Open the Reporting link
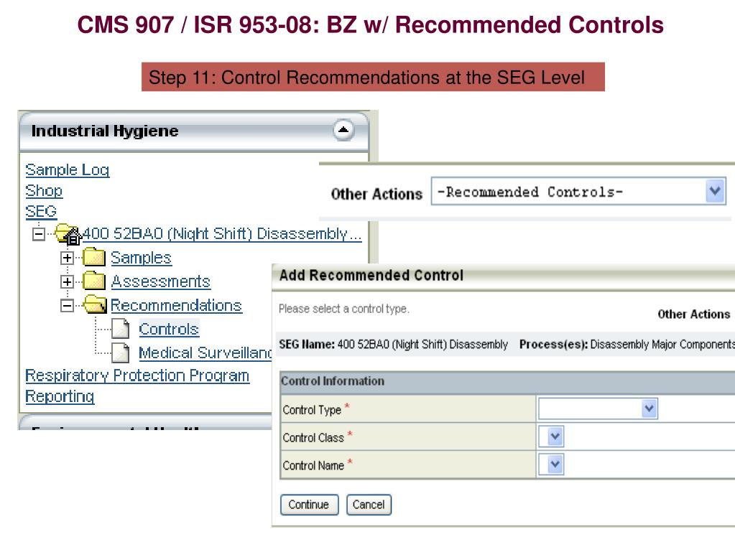Screen dimensions: 735x560 [x=60, y=396]
